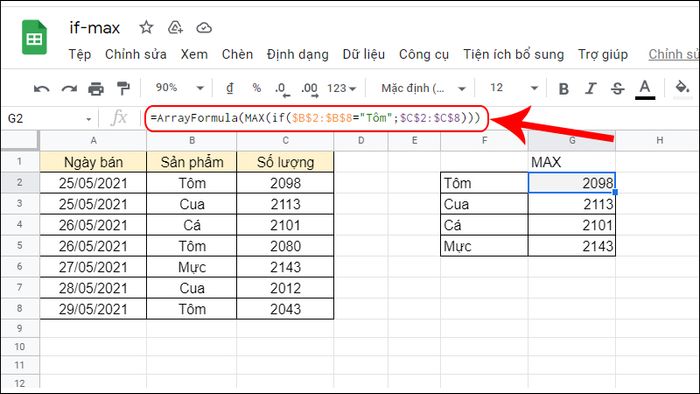The image size is (700, 394).
Task: View the cloud save status icon
Action: 204,28
